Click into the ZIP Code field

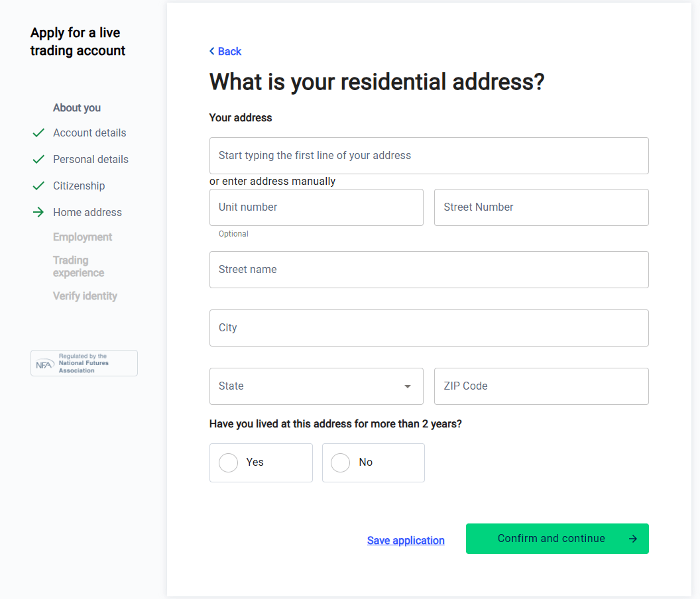[541, 386]
